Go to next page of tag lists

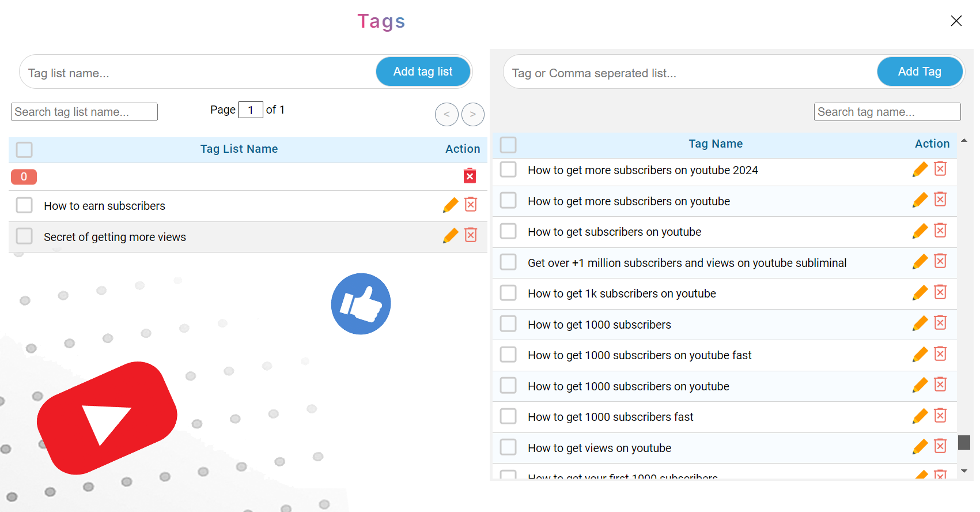(x=473, y=114)
